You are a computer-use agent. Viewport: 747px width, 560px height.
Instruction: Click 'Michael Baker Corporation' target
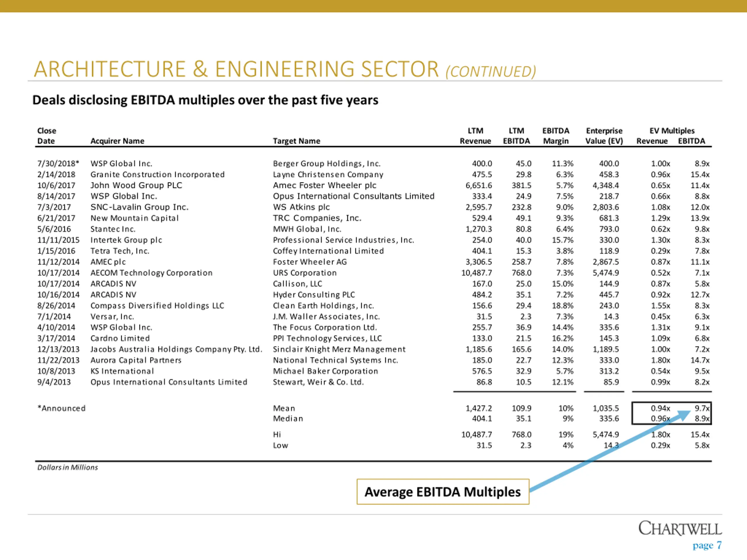(x=326, y=371)
